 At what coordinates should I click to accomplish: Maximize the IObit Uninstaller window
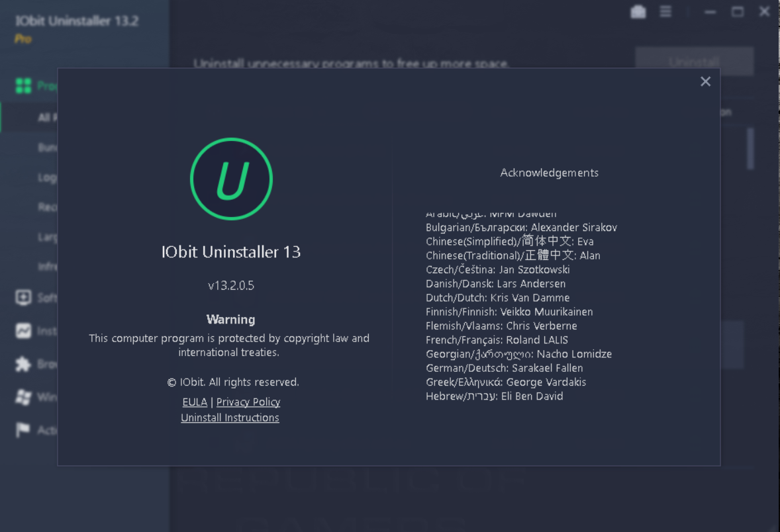pos(738,11)
